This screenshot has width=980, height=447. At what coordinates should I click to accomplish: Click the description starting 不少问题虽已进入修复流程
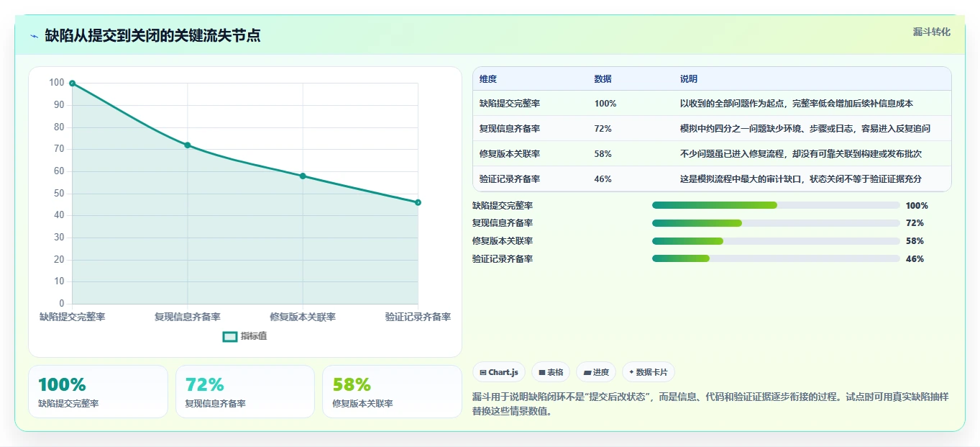[x=801, y=154]
